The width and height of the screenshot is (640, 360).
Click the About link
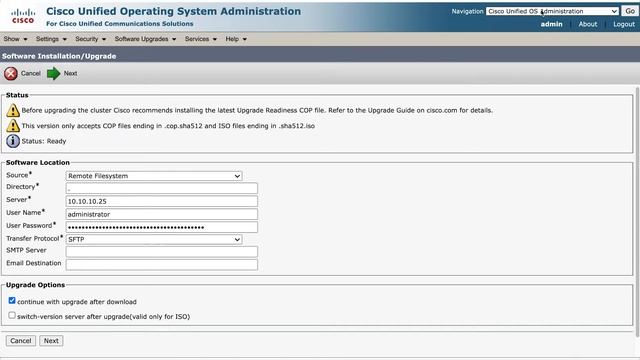(x=587, y=24)
